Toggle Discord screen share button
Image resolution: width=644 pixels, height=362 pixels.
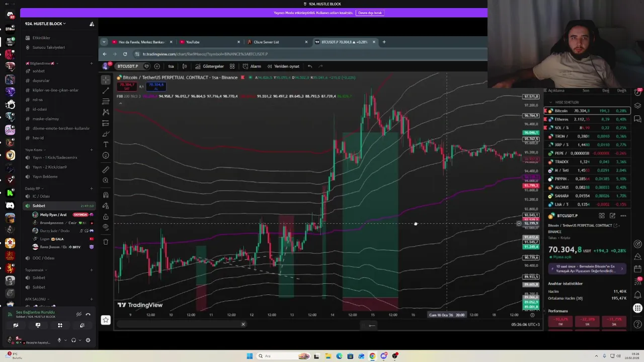point(38,325)
